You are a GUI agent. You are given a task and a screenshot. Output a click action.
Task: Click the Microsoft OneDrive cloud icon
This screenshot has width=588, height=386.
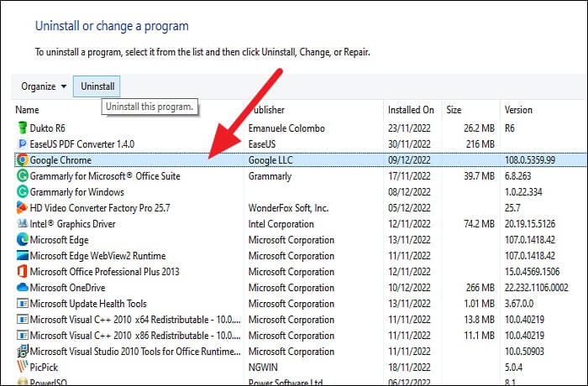[22, 288]
